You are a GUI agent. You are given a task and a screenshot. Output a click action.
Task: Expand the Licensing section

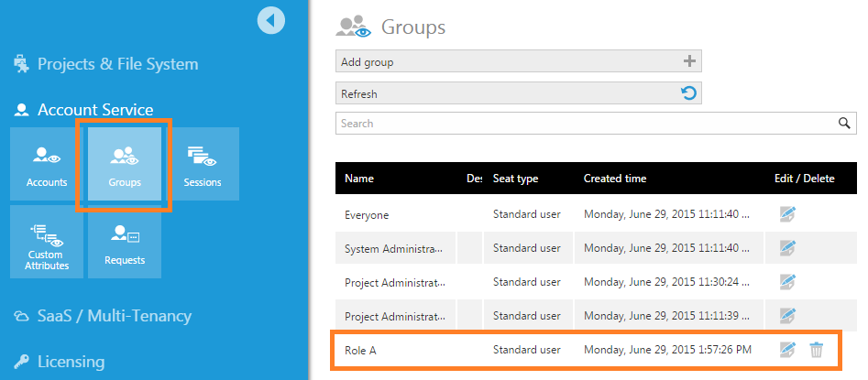(60, 362)
